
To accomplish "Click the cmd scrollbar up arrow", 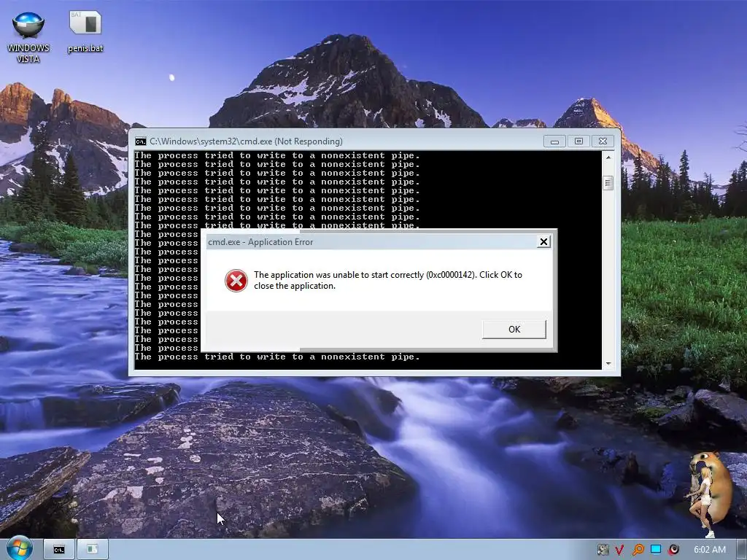I will tap(608, 157).
